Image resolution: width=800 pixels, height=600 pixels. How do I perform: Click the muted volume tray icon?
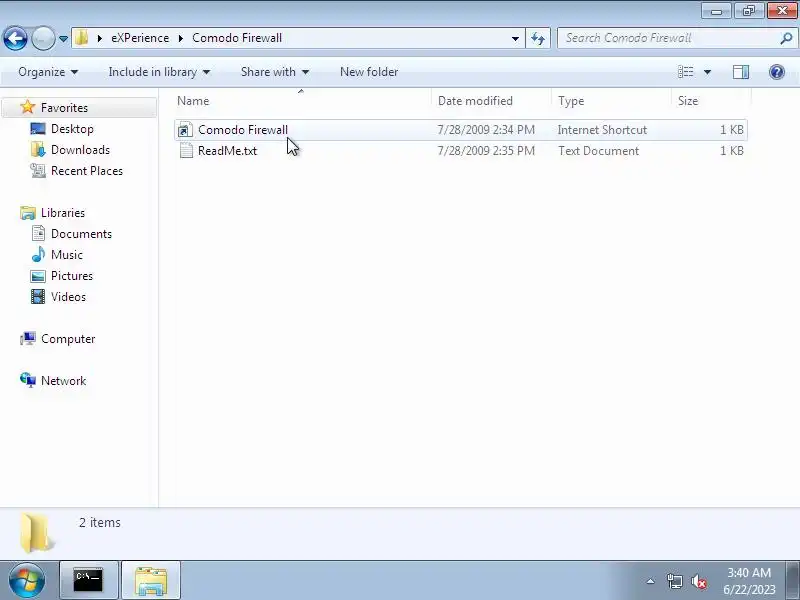pyautogui.click(x=699, y=581)
